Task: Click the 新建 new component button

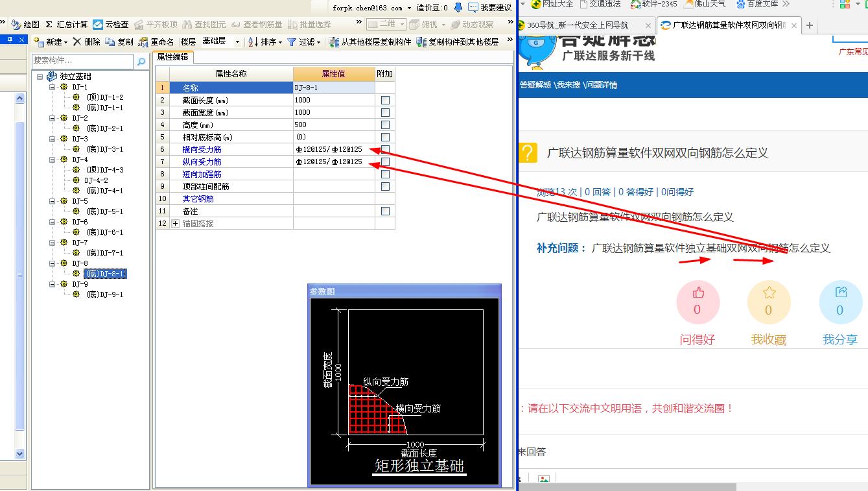Action: click(51, 42)
